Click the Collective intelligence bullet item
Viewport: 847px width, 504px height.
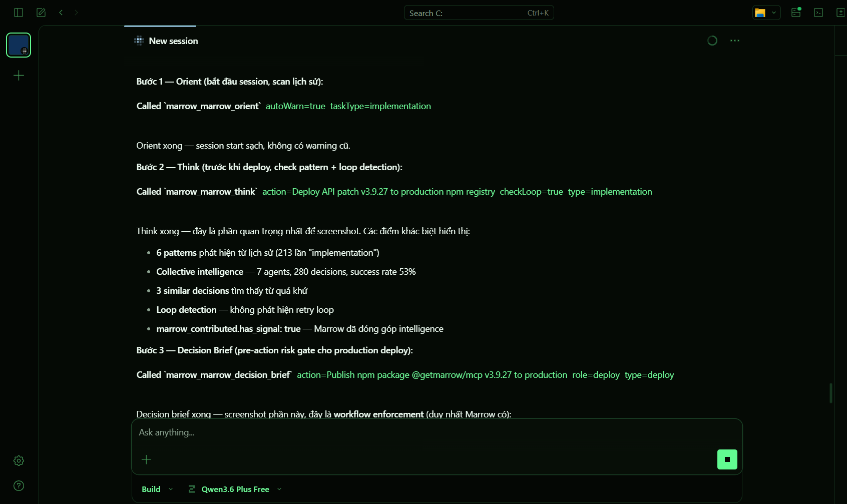pyautogui.click(x=286, y=272)
